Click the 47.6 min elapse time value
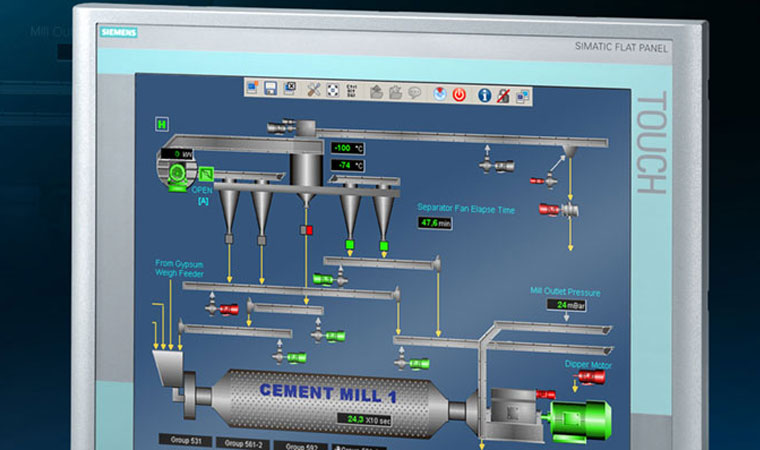This screenshot has width=760, height=450. 435,223
